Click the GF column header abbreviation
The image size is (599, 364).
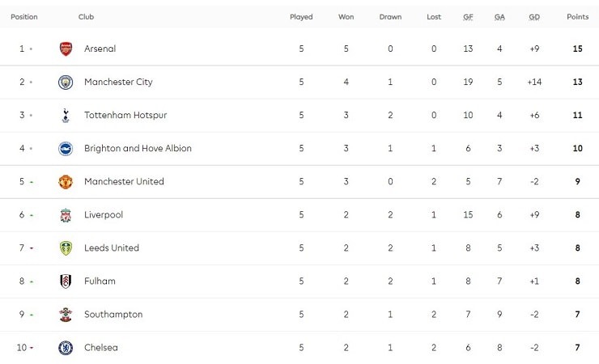[x=468, y=17]
